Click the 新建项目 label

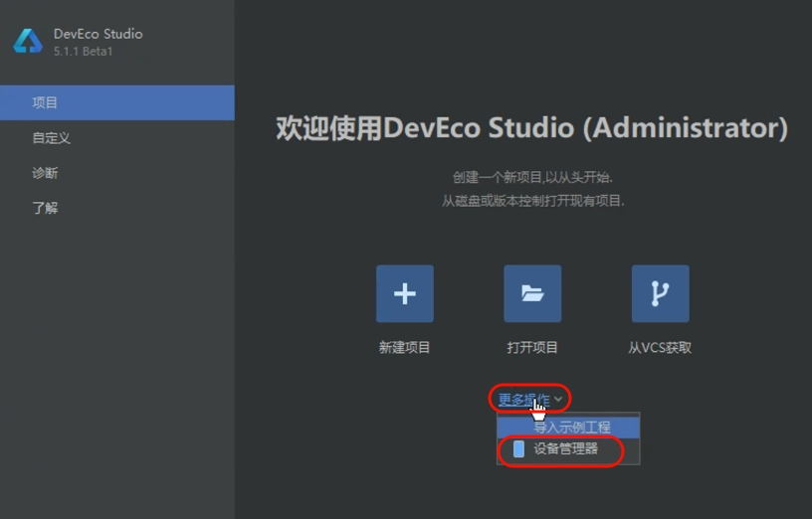click(404, 347)
